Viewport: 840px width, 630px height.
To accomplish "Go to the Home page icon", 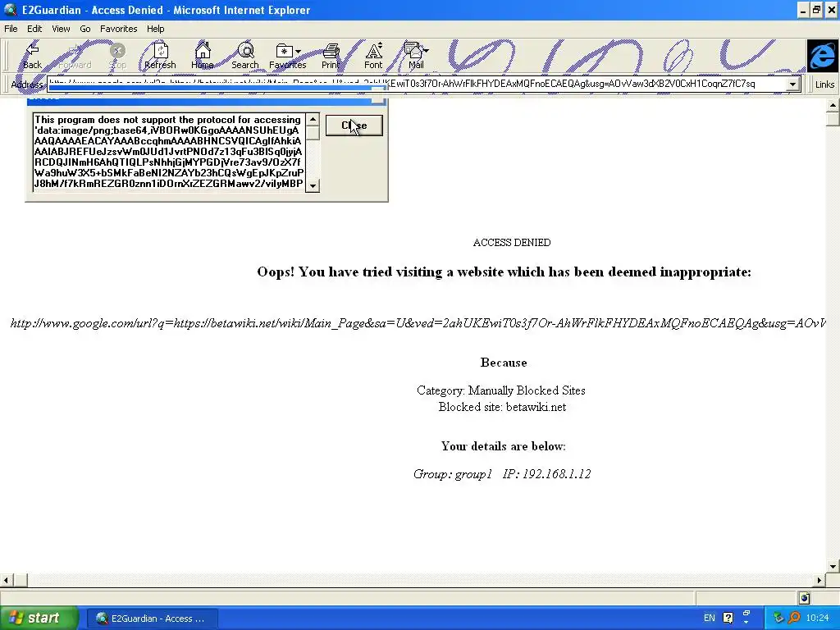I will pyautogui.click(x=203, y=56).
